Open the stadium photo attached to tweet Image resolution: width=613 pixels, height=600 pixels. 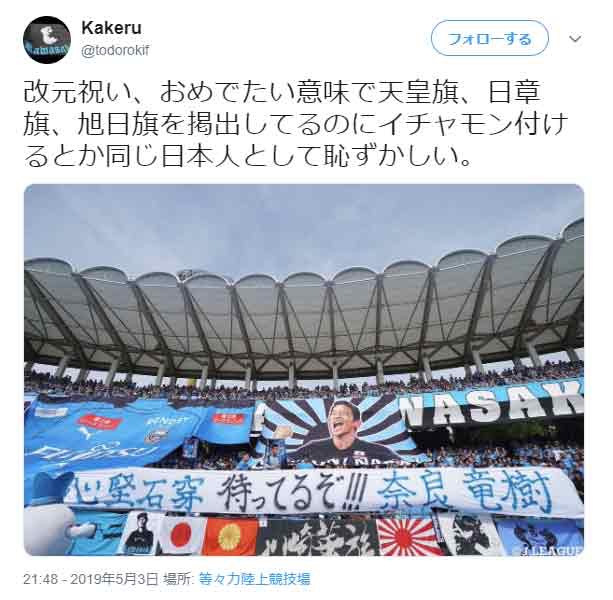[304, 370]
